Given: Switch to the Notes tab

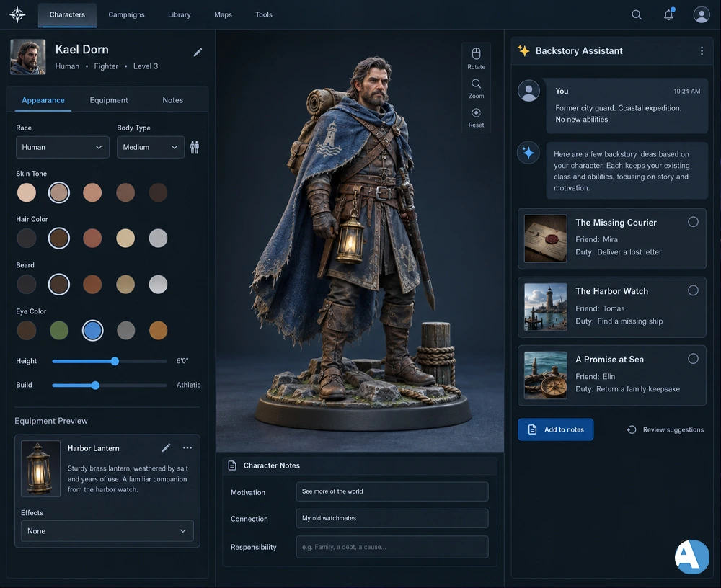Looking at the screenshot, I should (x=173, y=100).
